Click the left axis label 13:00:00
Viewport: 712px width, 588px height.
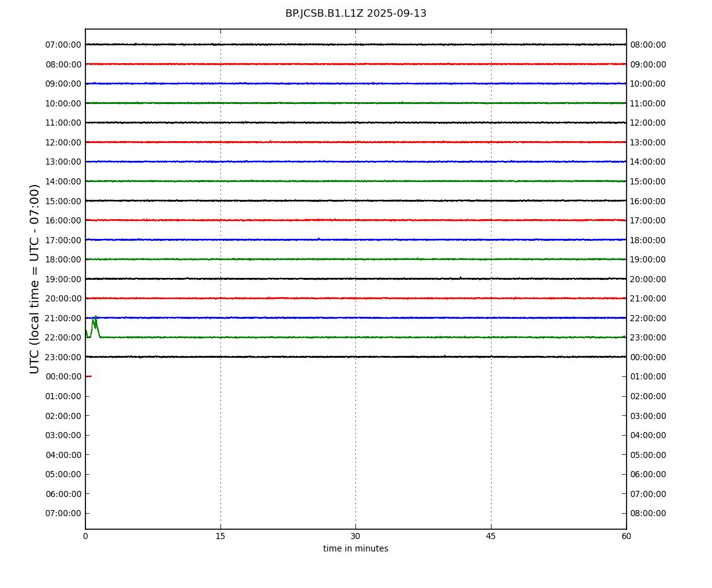63,162
